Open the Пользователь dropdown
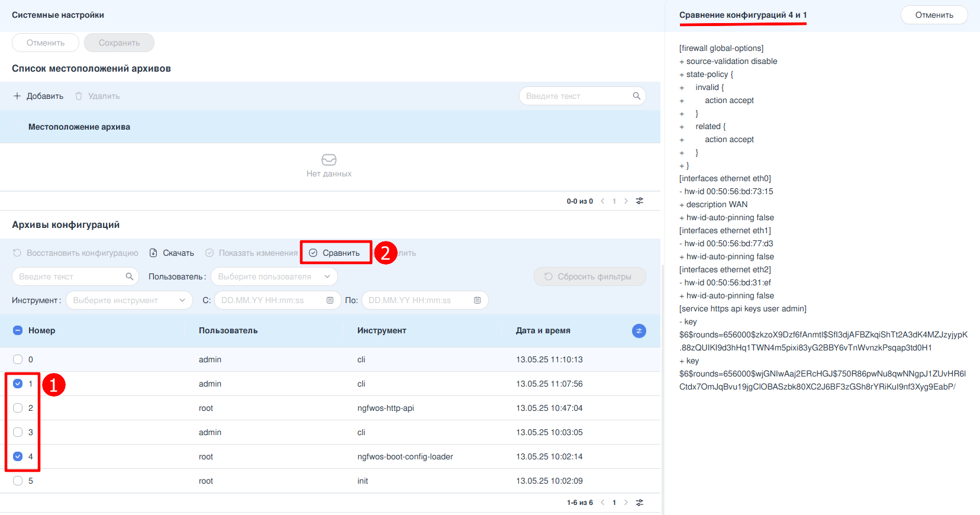This screenshot has height=515, width=980. [274, 276]
